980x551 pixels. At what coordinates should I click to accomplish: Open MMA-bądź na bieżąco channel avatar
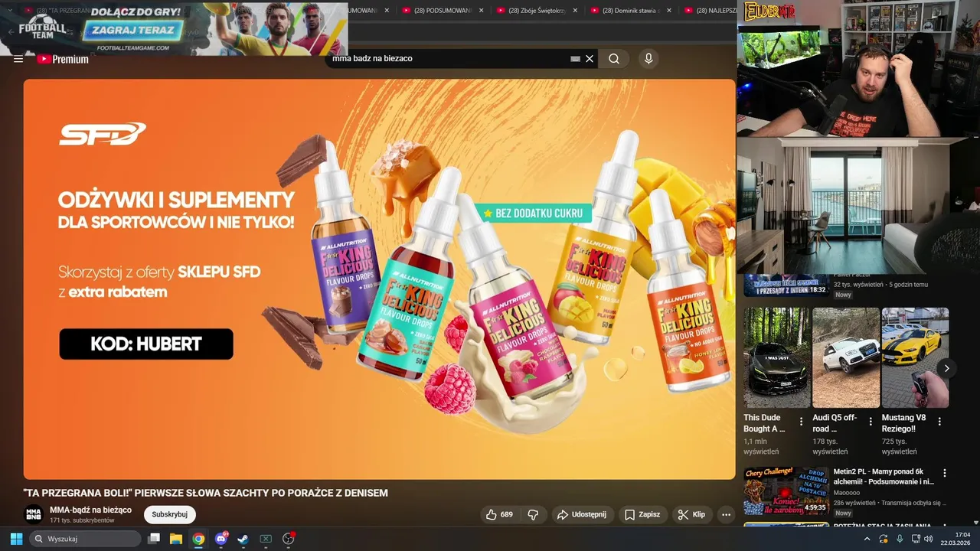point(33,514)
